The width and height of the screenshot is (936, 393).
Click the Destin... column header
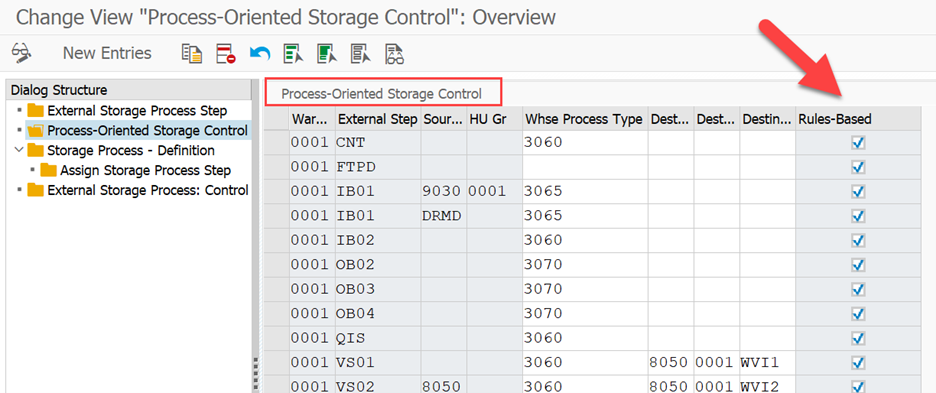coord(768,119)
